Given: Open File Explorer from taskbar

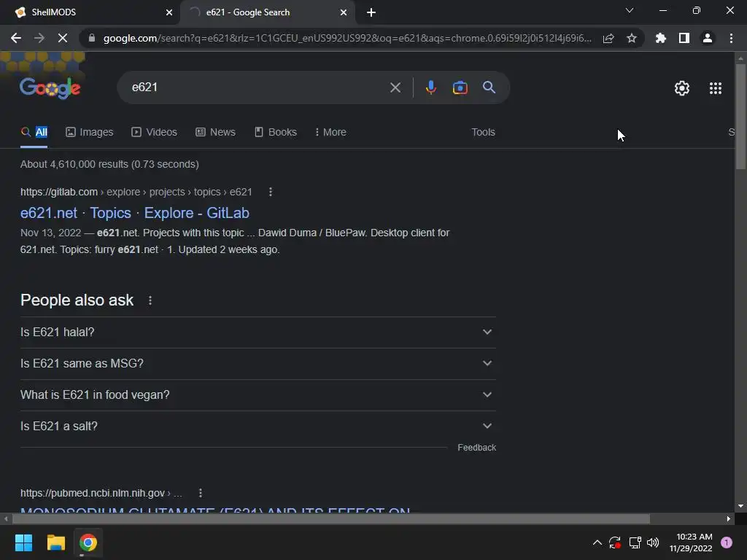Looking at the screenshot, I should (55, 542).
